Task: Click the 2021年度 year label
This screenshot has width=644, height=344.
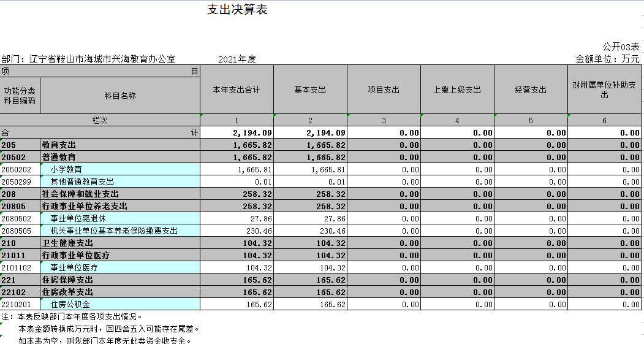Action: [237, 59]
